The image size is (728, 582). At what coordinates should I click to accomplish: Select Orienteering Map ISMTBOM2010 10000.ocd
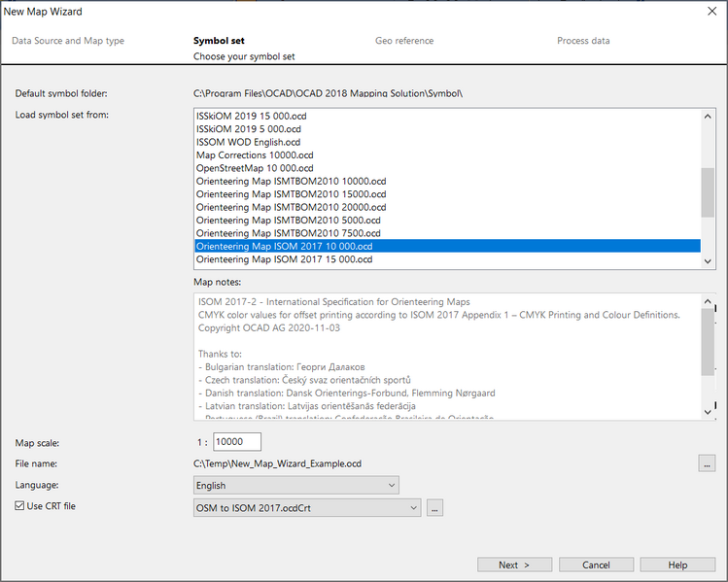click(x=447, y=181)
